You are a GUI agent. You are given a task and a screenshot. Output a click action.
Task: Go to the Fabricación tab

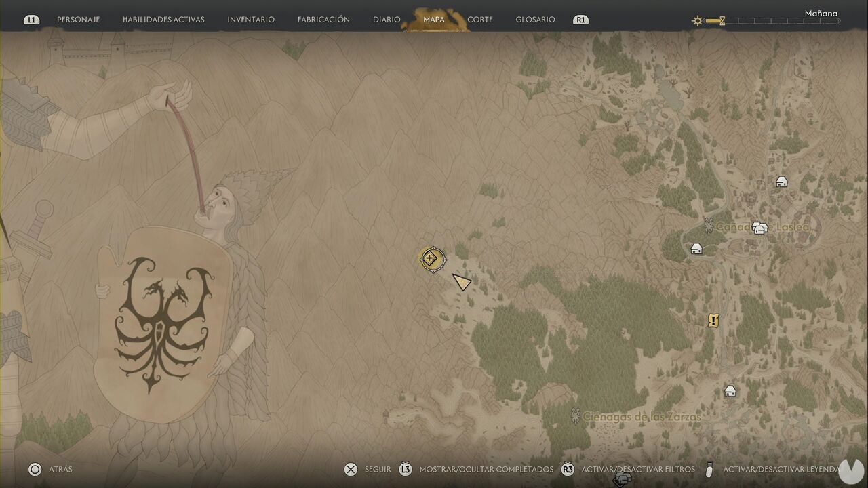(323, 20)
